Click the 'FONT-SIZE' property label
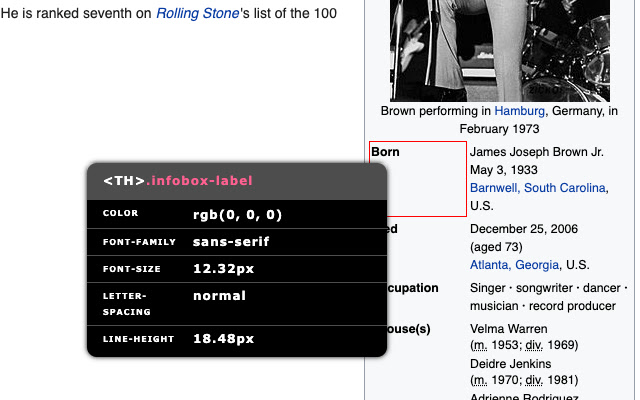640x400 pixels. point(131,269)
